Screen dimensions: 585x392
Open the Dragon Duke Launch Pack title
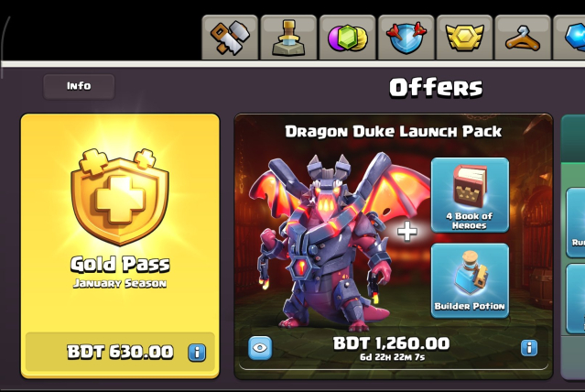coord(394,131)
